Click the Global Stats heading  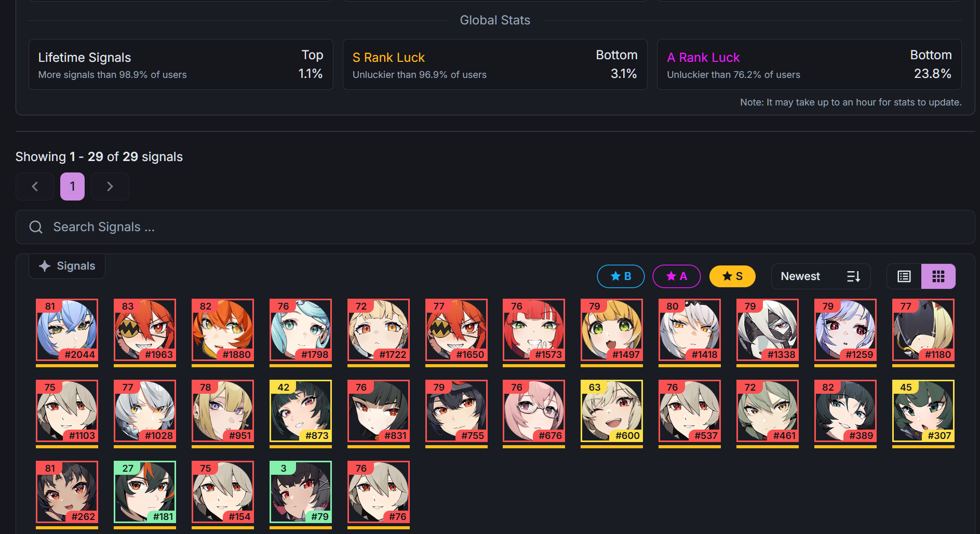495,20
